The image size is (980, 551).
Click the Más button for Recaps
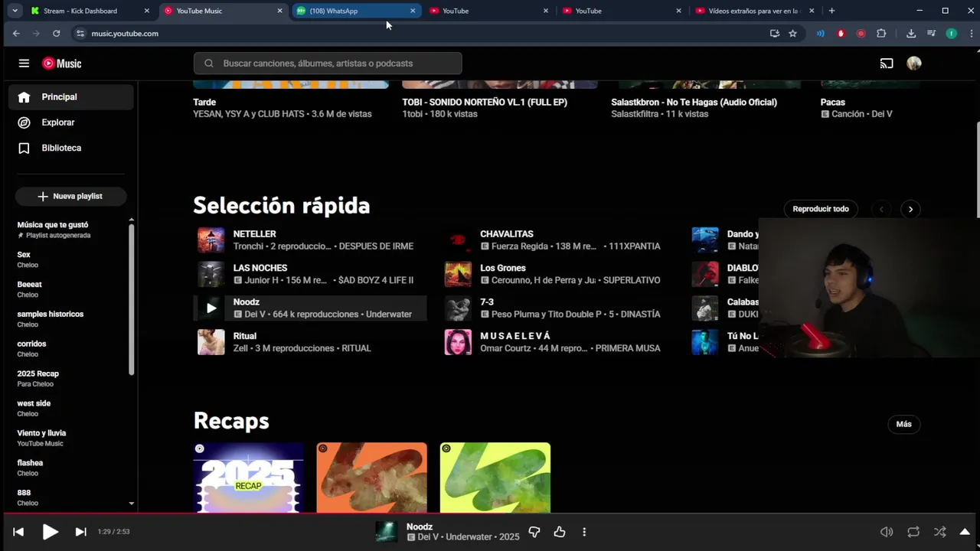pyautogui.click(x=903, y=424)
